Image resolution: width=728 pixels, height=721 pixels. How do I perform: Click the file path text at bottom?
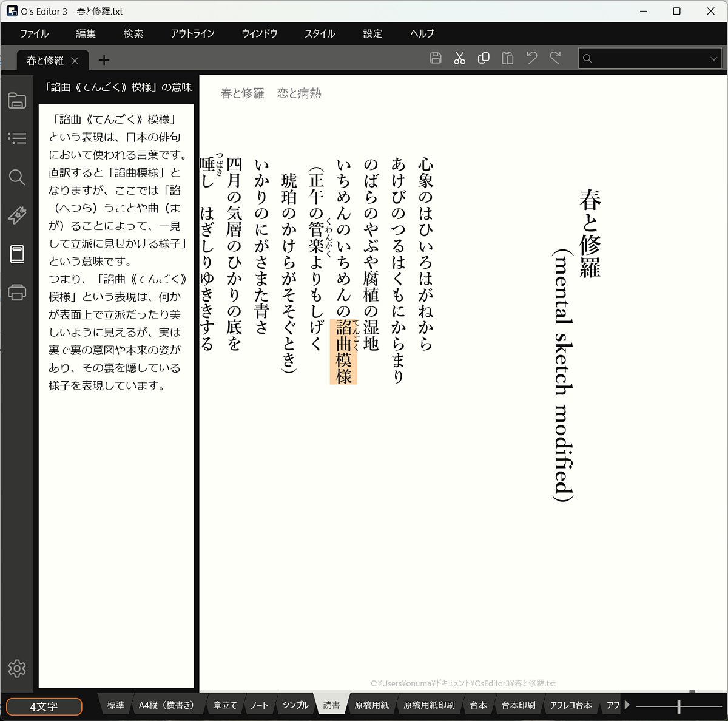(x=463, y=683)
